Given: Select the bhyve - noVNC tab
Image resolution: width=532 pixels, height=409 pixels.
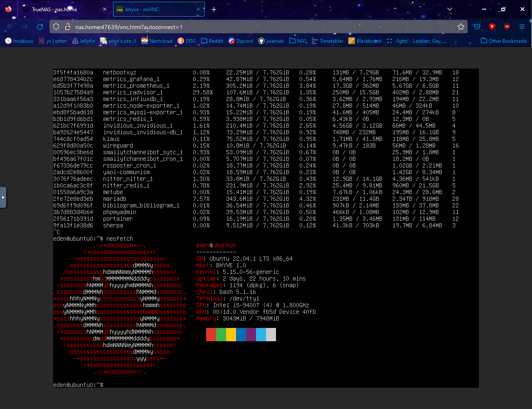Looking at the screenshot, I should click(159, 9).
